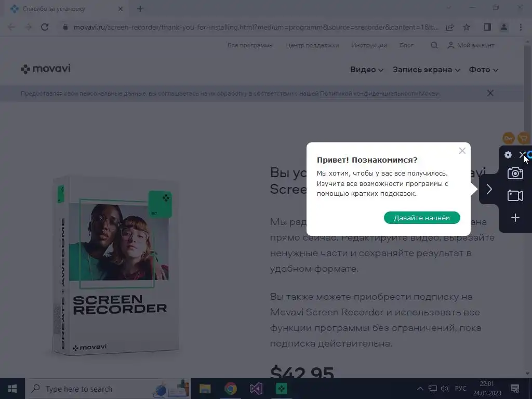The height and width of the screenshot is (399, 532).
Task: Reload the current page
Action: point(45,27)
